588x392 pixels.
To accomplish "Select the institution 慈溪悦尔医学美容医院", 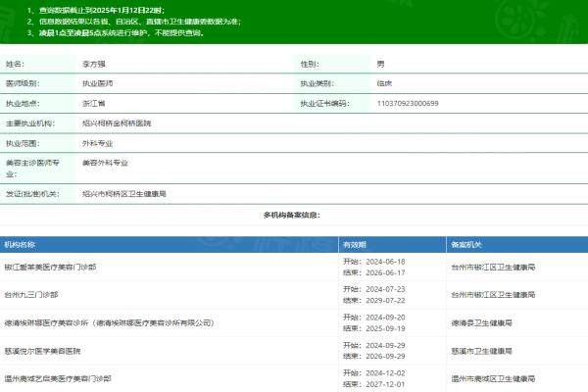I will coord(42,351).
